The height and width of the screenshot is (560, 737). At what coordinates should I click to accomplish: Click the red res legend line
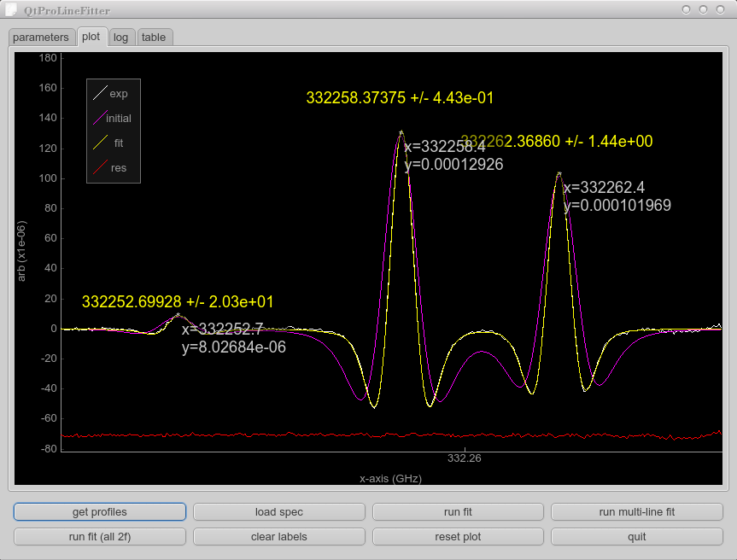[100, 168]
